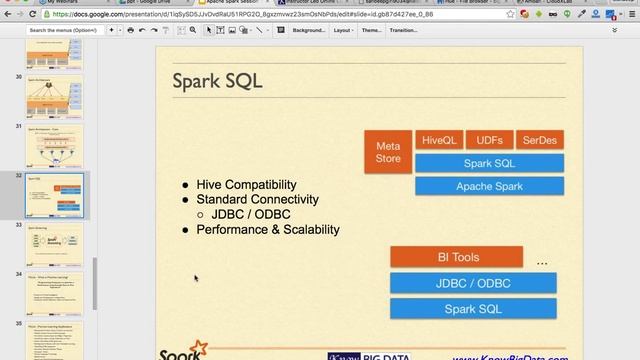Click the Background button
This screenshot has width=640, height=360.
pos(309,30)
